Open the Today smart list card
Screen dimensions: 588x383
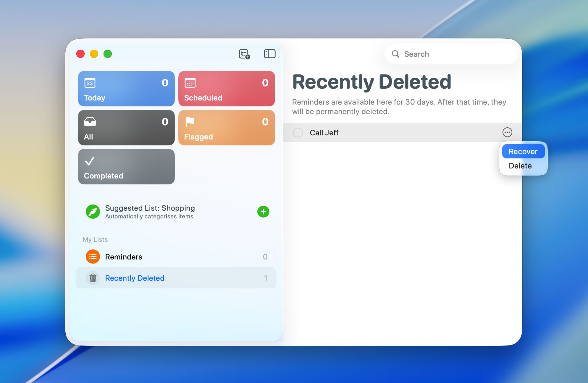(126, 89)
